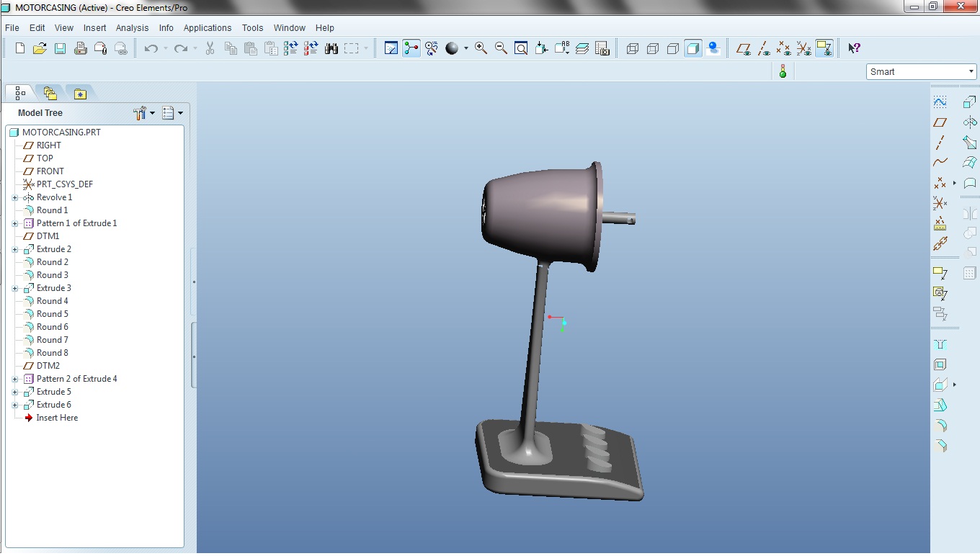Select the Extrude tool in right toolbar

point(970,102)
